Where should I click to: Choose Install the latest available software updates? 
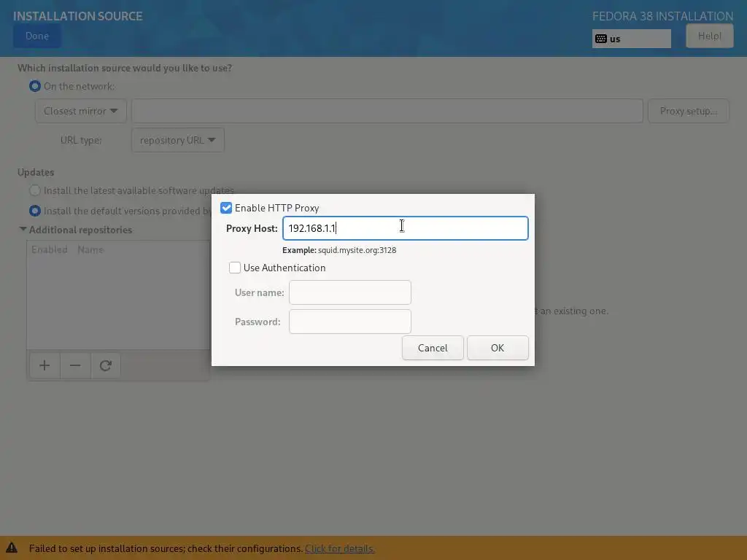coord(35,190)
